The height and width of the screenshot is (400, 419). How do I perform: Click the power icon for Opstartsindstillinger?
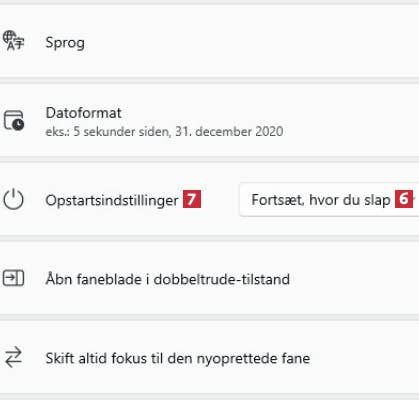[13, 199]
